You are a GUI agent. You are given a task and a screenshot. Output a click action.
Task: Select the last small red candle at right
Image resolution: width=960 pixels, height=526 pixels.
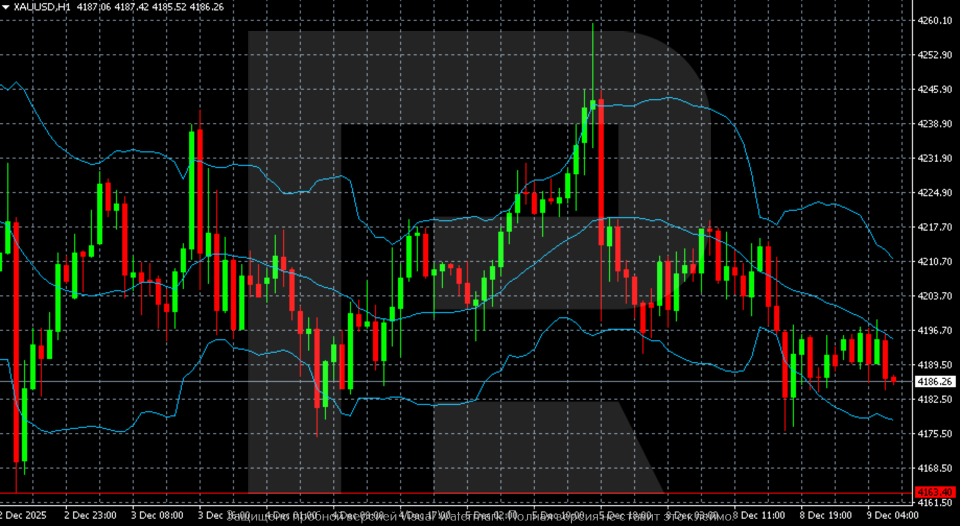click(x=893, y=379)
